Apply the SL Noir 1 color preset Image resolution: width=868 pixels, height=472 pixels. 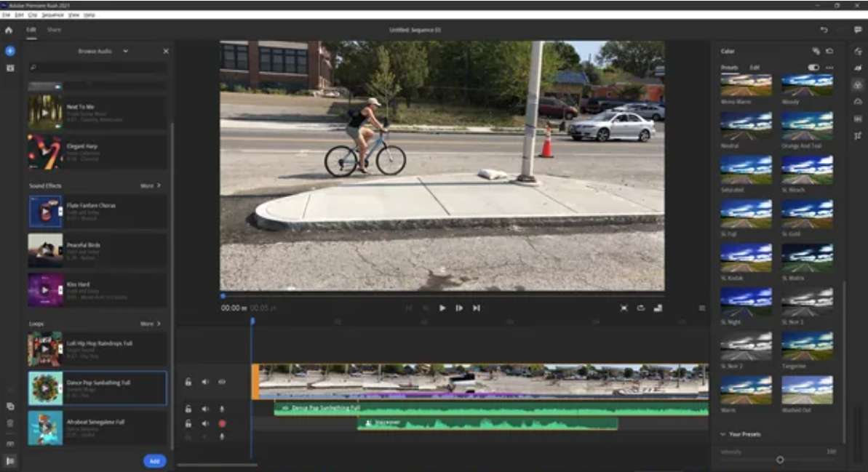click(x=807, y=302)
